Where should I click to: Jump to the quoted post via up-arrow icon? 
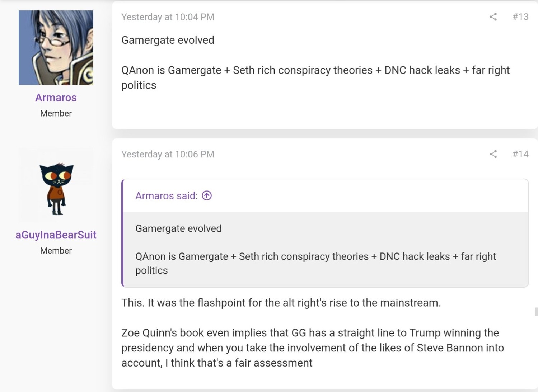(207, 195)
